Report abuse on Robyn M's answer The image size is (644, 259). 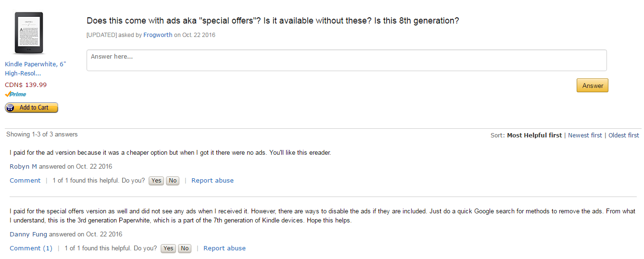pos(213,181)
